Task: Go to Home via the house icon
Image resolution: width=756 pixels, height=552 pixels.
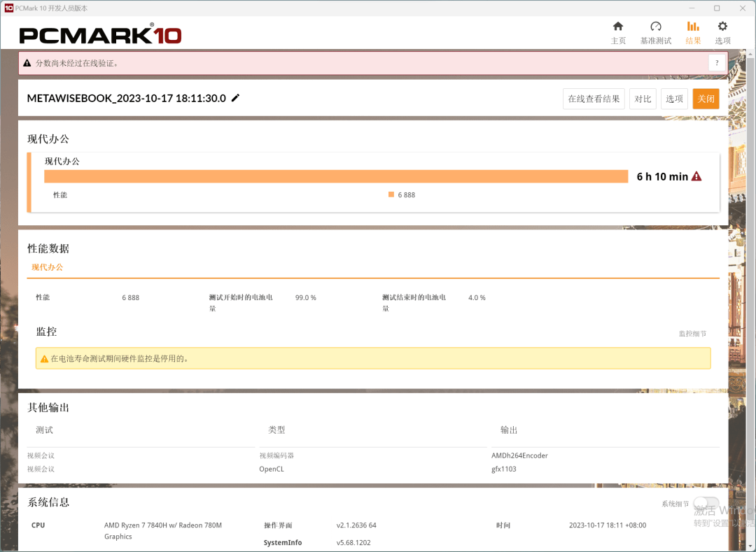Action: [x=618, y=27]
